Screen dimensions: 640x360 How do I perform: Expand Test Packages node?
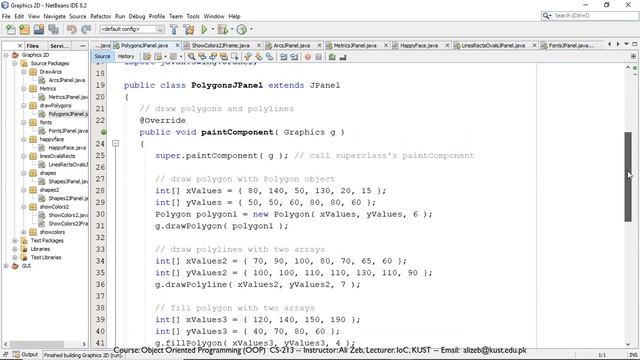(15, 240)
